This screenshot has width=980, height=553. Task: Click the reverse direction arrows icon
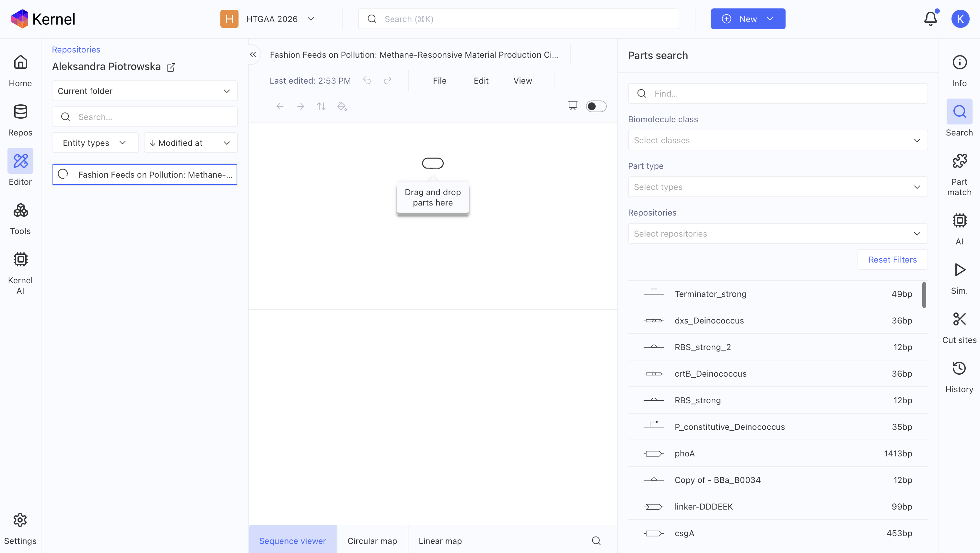click(x=321, y=107)
